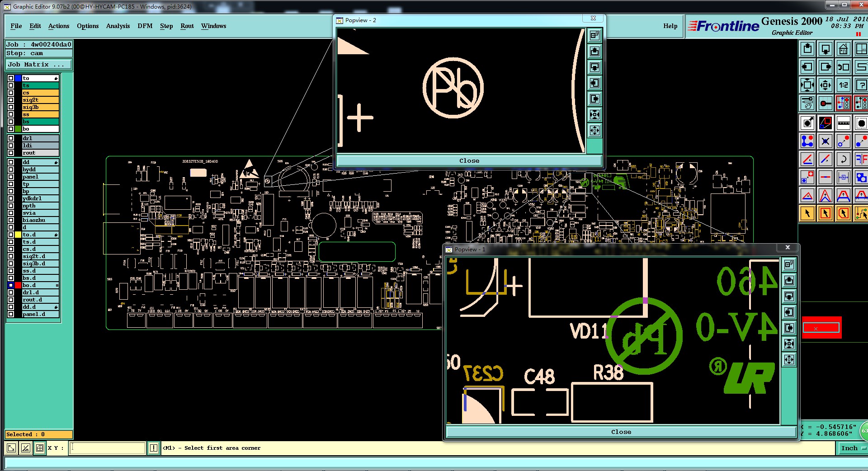The image size is (868, 471).
Task: Click the diagonal arrow icon in bottom bar
Action: [x=11, y=448]
